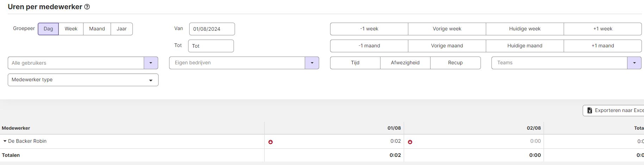Click the Tot date input field
644x165 pixels.
pyautogui.click(x=211, y=46)
